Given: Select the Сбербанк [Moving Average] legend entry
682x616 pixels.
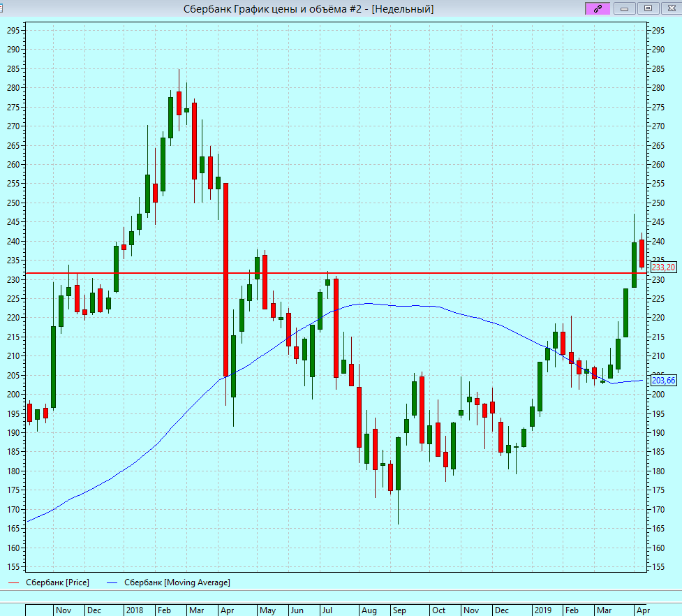Looking at the screenshot, I should click(x=169, y=582).
